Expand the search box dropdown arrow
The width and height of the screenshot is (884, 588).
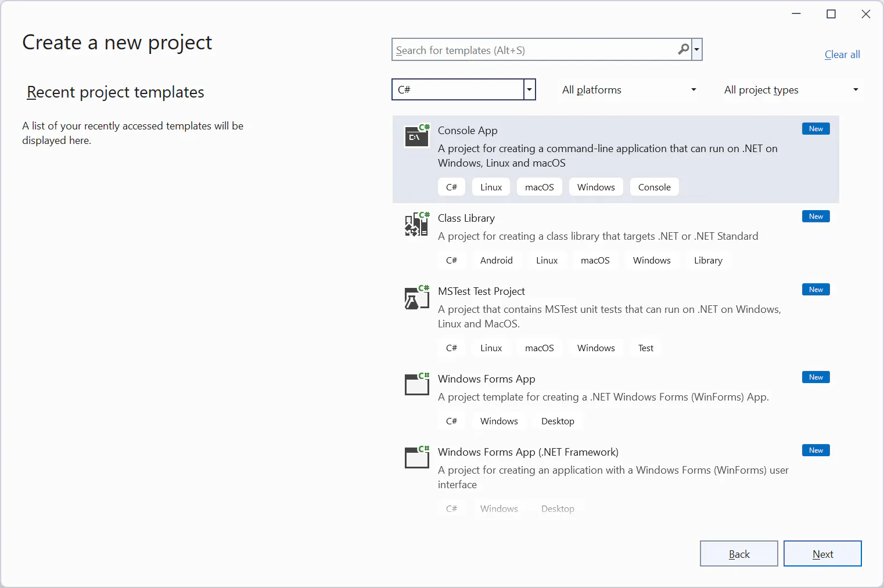[x=697, y=49]
